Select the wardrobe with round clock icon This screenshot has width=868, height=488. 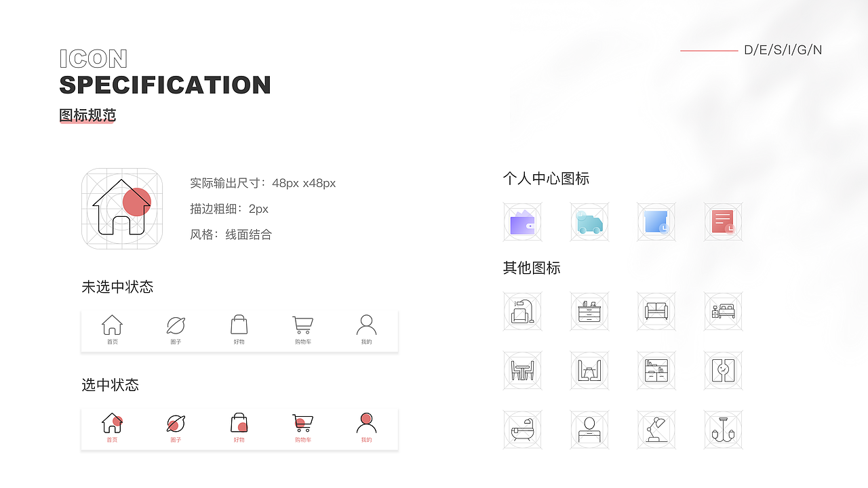(x=723, y=370)
